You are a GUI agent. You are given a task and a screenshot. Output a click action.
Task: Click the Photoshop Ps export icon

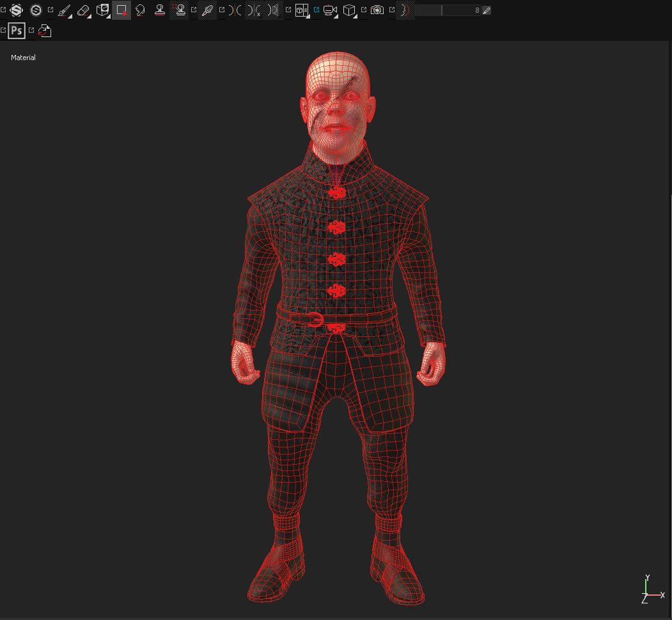[x=17, y=31]
